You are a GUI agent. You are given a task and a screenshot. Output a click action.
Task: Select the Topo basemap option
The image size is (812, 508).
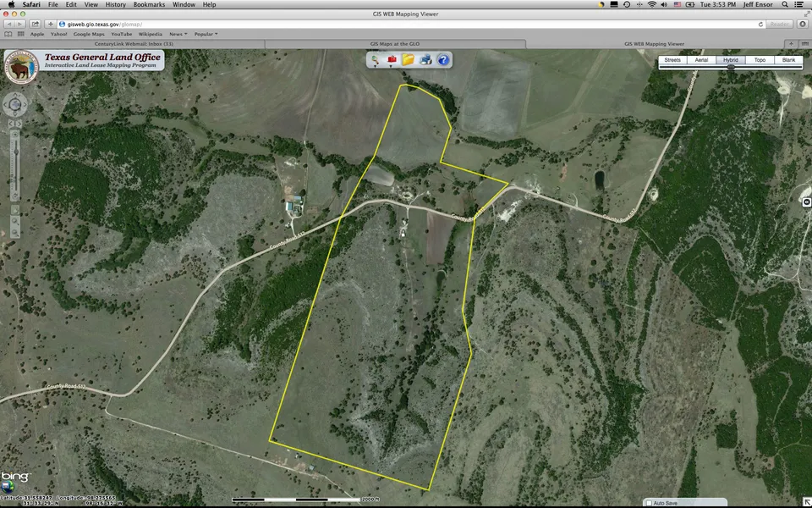tap(760, 60)
